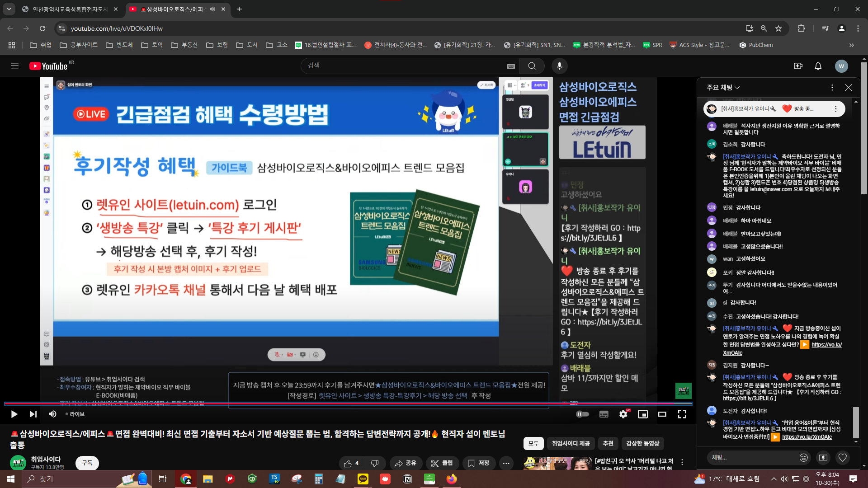The image size is (868, 488).
Task: Open emoji picker in chat box
Action: 803,458
